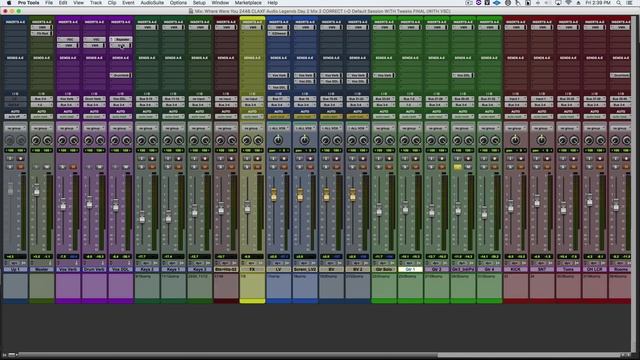The width and height of the screenshot is (640, 360).
Task: Click the FX track volume readout
Action: point(252,257)
